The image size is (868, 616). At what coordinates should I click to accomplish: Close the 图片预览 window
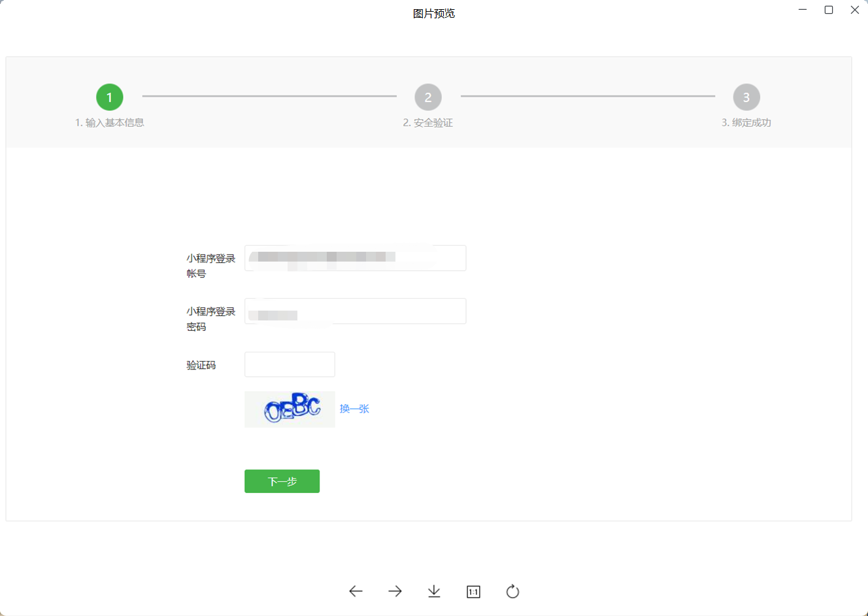point(854,10)
